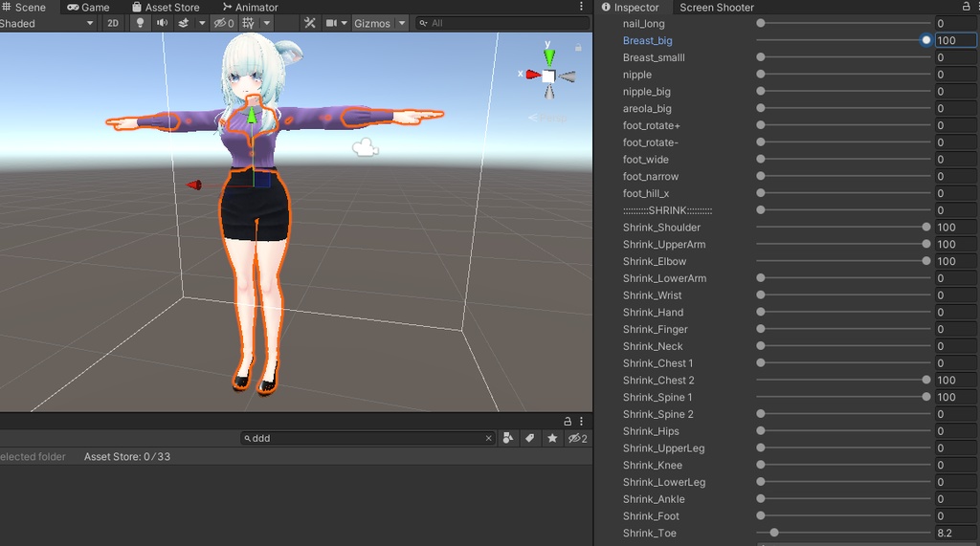The height and width of the screenshot is (546, 980).
Task: Adjust the Shrink_UpperArm slider handle
Action: pos(926,244)
